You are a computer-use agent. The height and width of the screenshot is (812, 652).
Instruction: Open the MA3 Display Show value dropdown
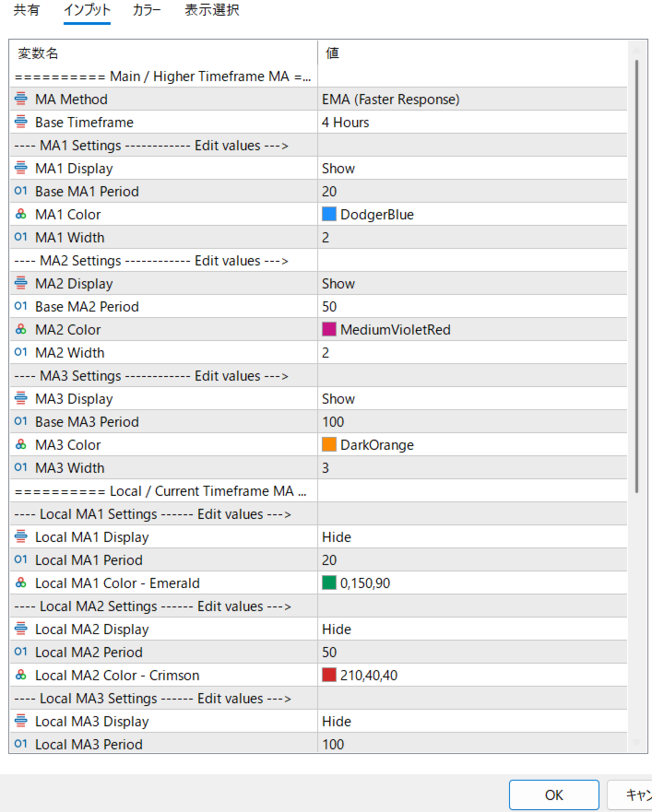pyautogui.click(x=472, y=399)
